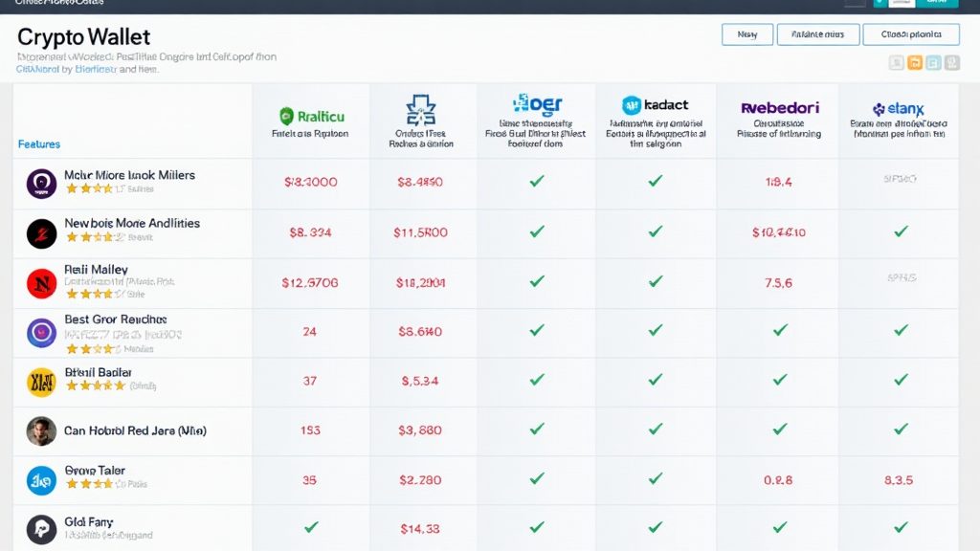Click the 37 value in Bfsnil Badier row

(x=310, y=381)
